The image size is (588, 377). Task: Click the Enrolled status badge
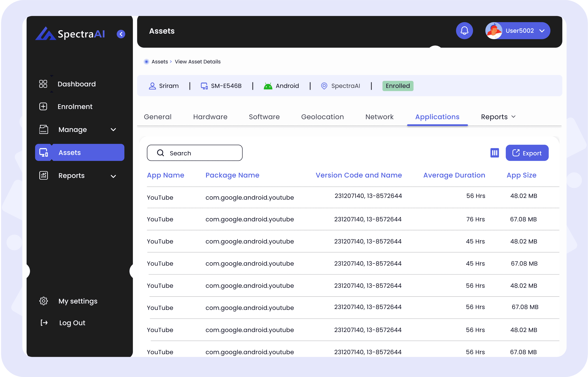[x=398, y=86]
